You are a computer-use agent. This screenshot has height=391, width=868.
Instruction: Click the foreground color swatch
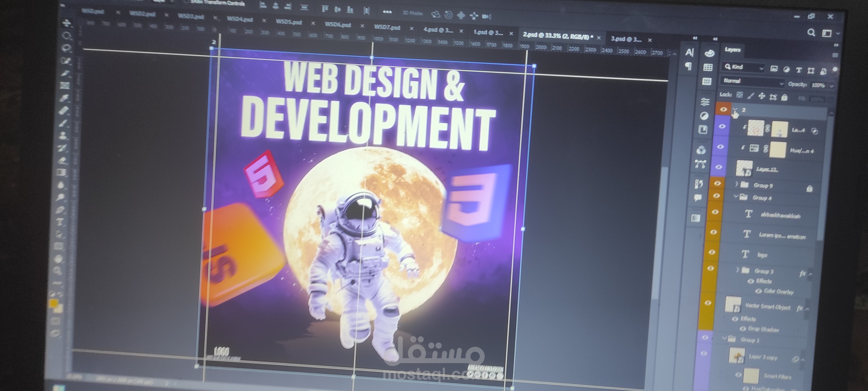pos(53,303)
